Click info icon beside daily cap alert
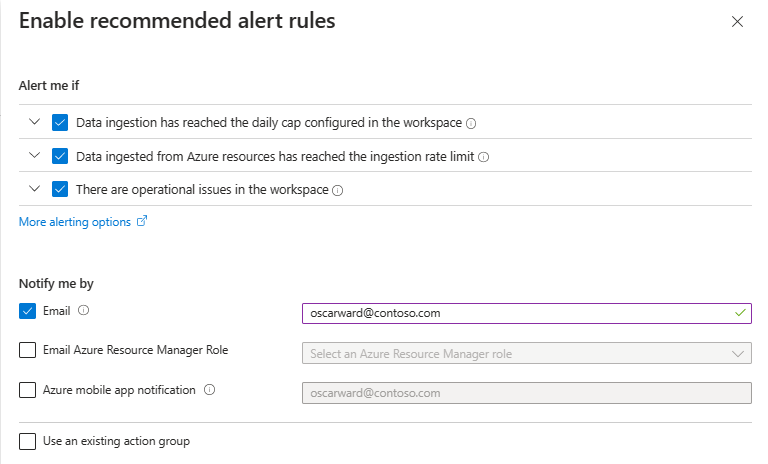 (471, 124)
